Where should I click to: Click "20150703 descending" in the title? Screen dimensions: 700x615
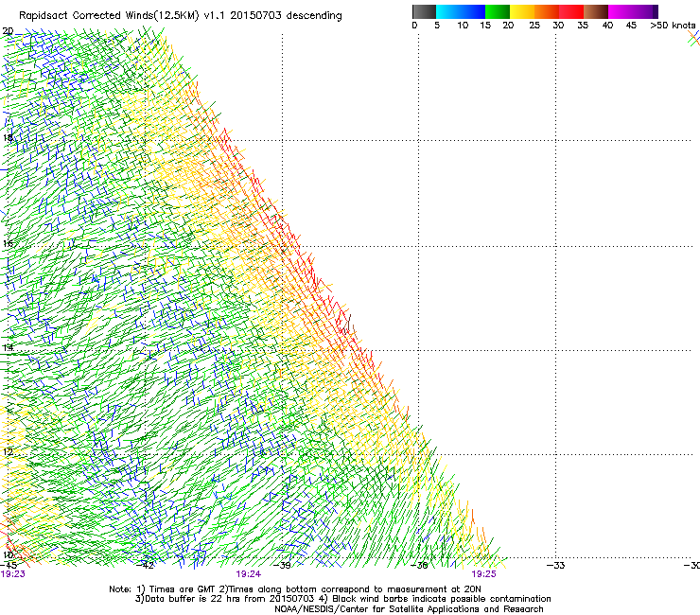[287, 16]
